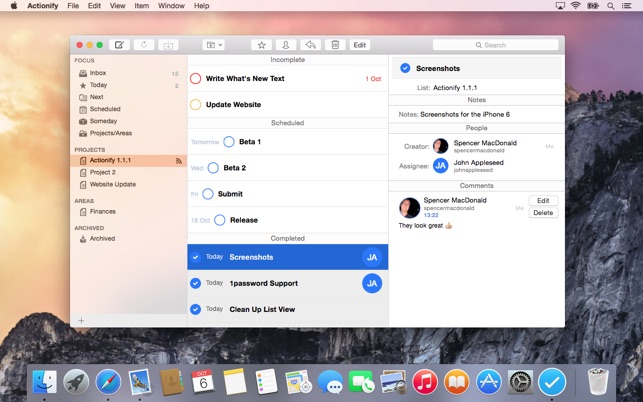
Task: Open Safari from the Dock
Action: (108, 381)
